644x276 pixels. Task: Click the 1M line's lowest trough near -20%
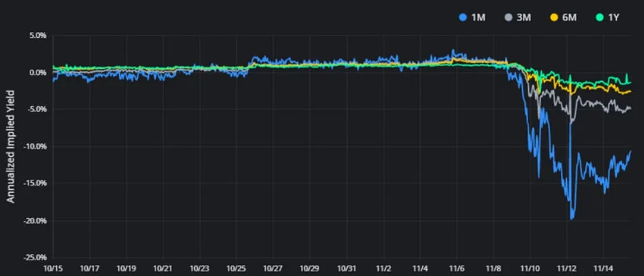click(572, 218)
